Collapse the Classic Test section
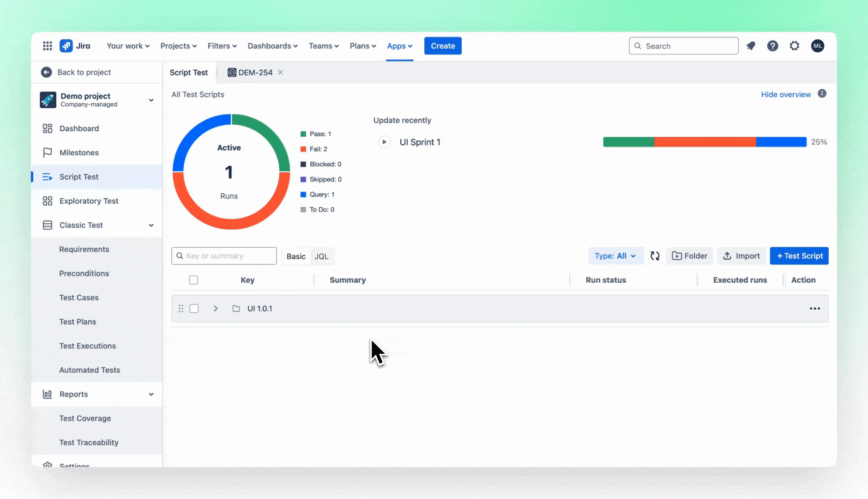Screen dimensions: 868x499 point(151,225)
